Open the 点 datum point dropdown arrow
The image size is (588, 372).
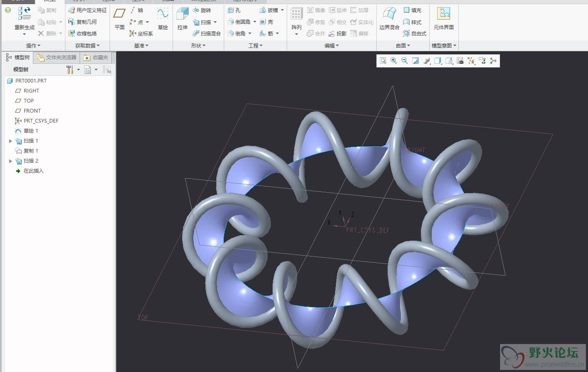tap(148, 22)
